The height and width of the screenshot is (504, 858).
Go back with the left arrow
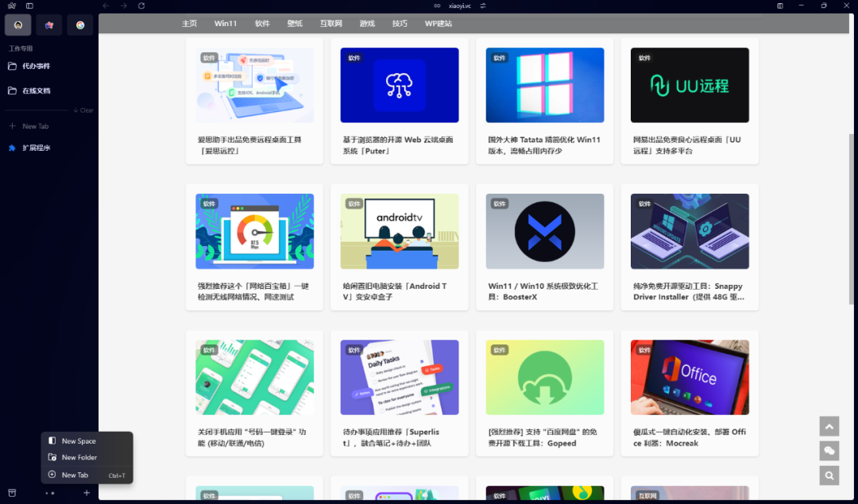pos(106,6)
